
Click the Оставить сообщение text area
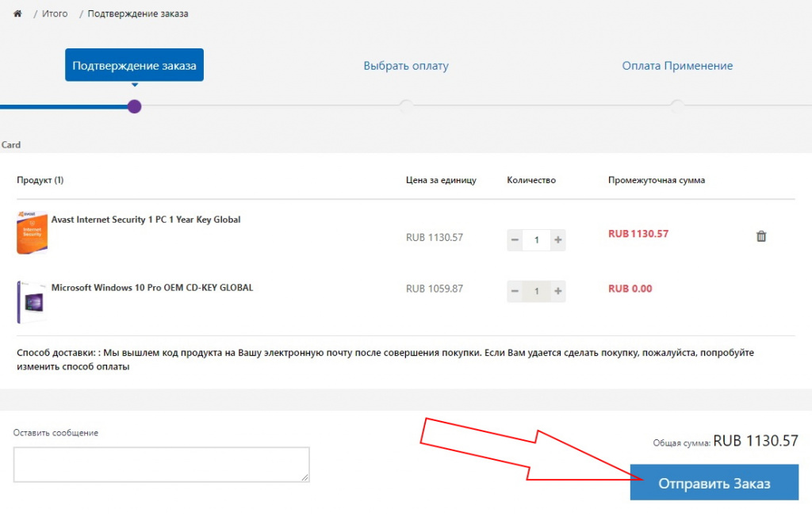point(161,464)
